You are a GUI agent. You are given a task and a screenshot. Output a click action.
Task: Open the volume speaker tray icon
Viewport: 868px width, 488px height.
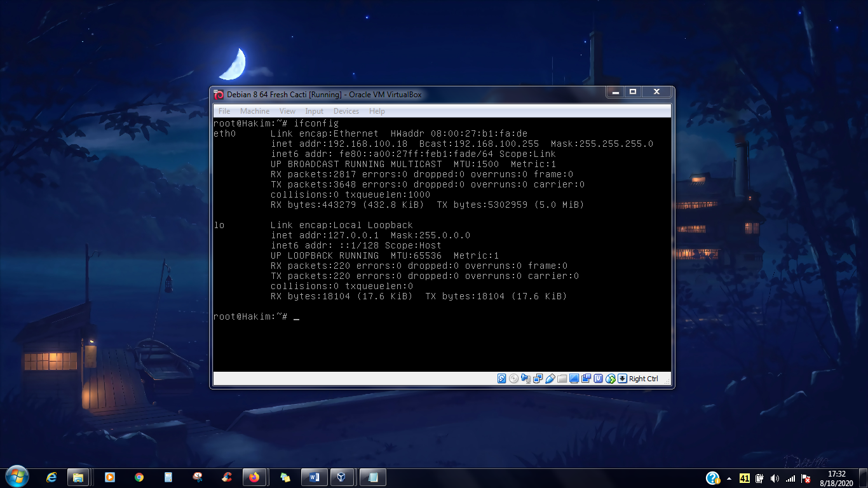click(x=775, y=478)
